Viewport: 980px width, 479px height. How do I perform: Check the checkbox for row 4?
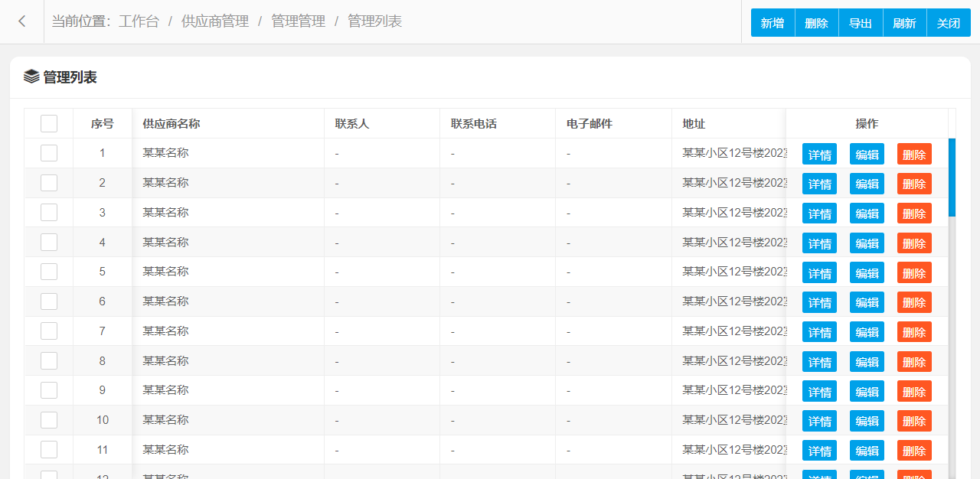click(49, 243)
